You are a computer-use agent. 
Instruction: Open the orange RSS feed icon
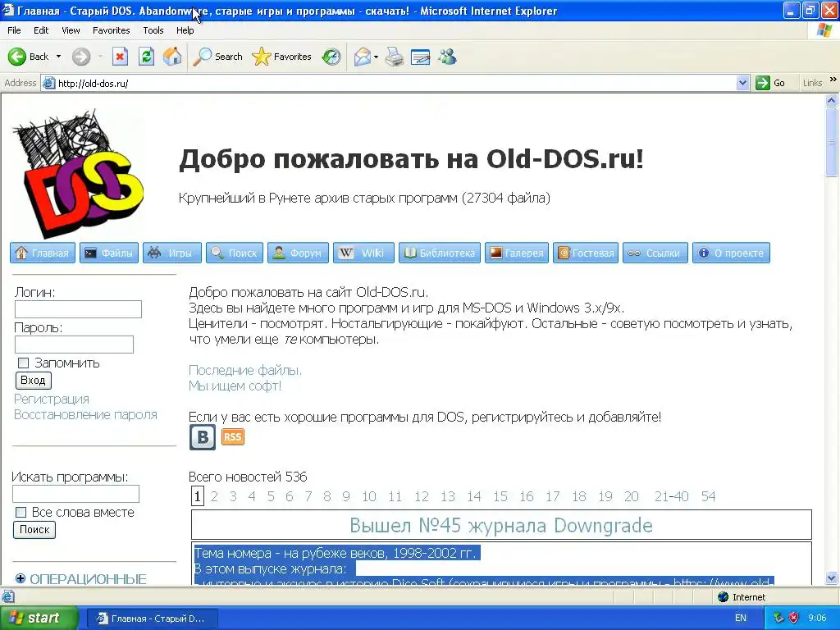tap(233, 437)
